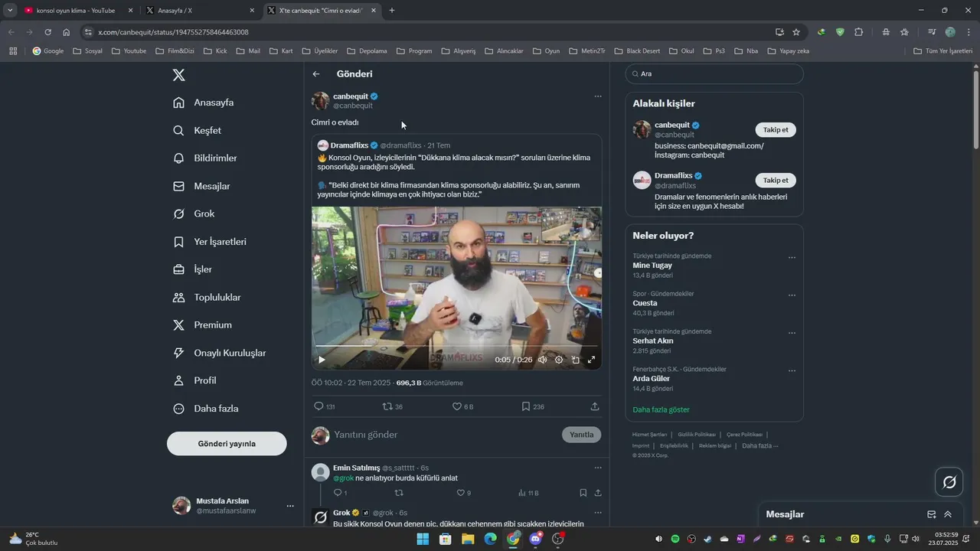The image size is (980, 551).
Task: Open Daha fazla in sidebar
Action: coord(205,409)
